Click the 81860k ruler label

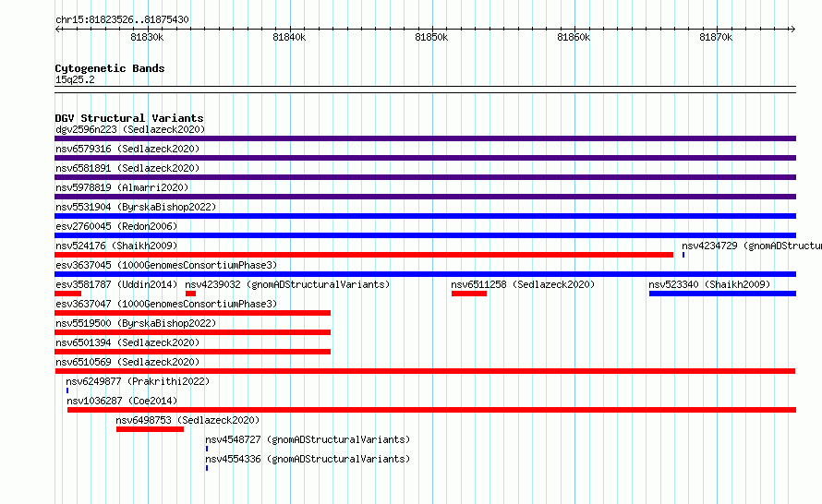click(574, 37)
